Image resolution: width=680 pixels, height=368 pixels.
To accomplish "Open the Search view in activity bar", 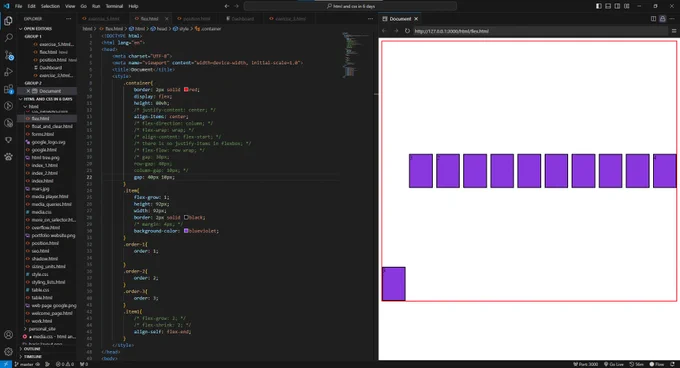I will (8, 38).
